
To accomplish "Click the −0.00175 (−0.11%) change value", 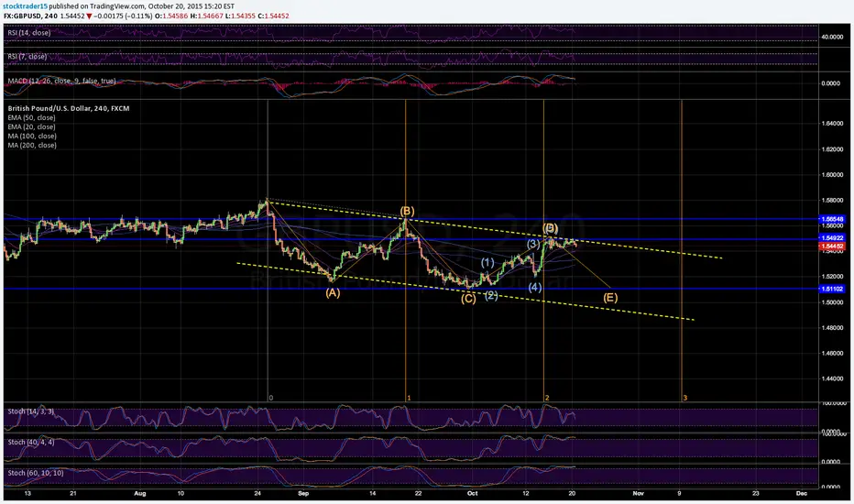I will point(123,16).
